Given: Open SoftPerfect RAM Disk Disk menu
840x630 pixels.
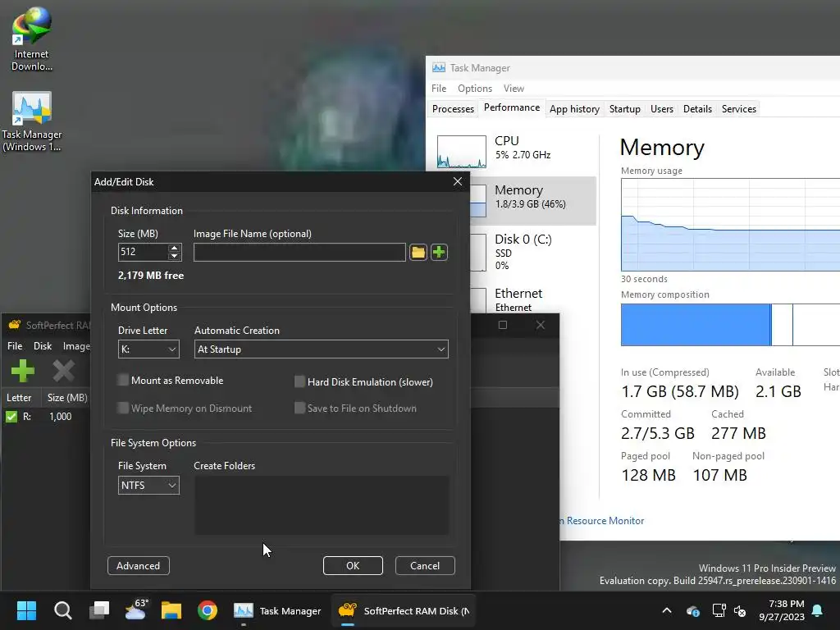Looking at the screenshot, I should coord(43,346).
